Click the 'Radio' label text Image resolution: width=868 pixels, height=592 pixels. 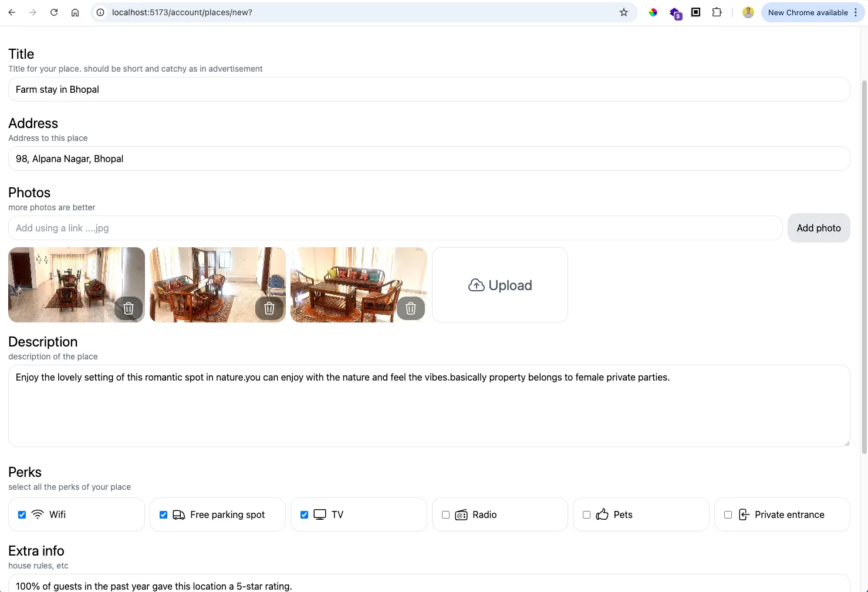click(485, 514)
